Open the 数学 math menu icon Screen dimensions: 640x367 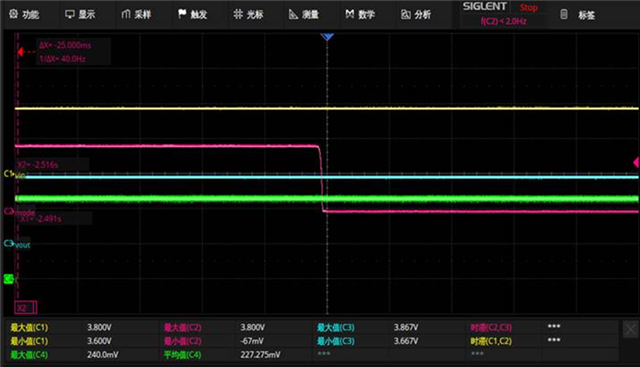[x=349, y=14]
